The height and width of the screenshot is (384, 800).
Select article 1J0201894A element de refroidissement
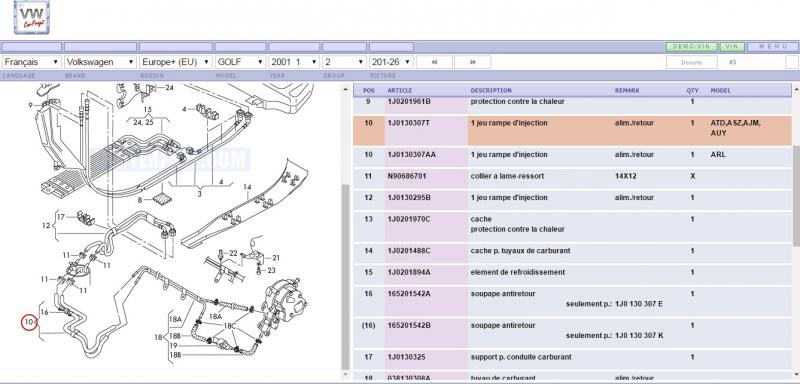tap(572, 275)
